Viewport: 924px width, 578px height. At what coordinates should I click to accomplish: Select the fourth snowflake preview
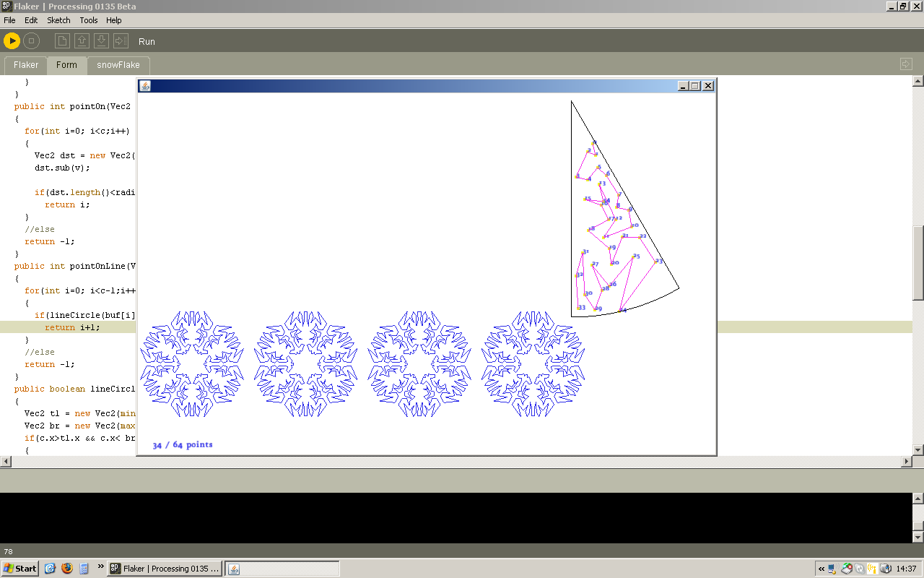click(533, 364)
